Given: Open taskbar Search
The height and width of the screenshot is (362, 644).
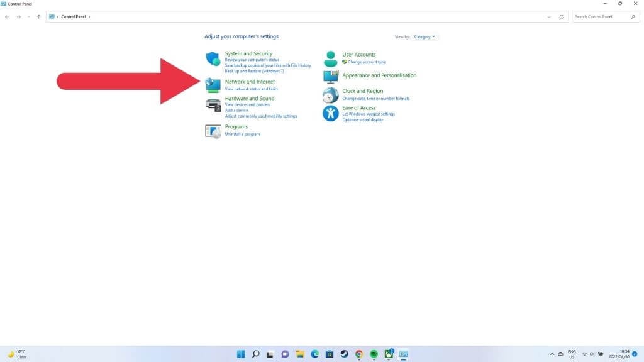Looking at the screenshot, I should point(255,354).
